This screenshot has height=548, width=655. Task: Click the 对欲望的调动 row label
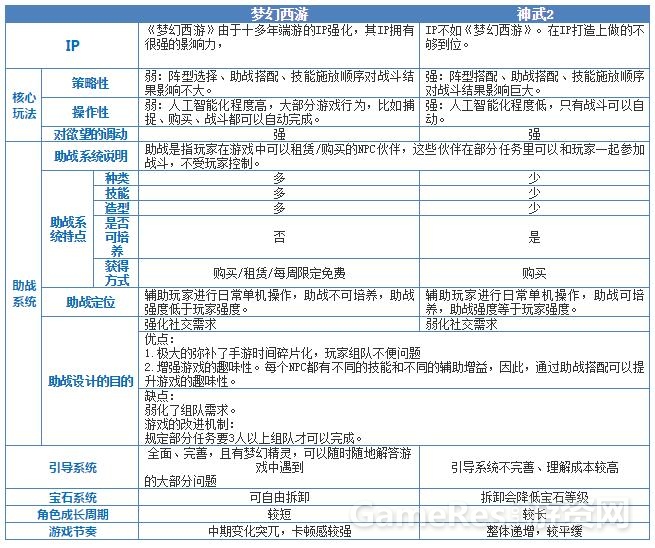click(x=90, y=134)
